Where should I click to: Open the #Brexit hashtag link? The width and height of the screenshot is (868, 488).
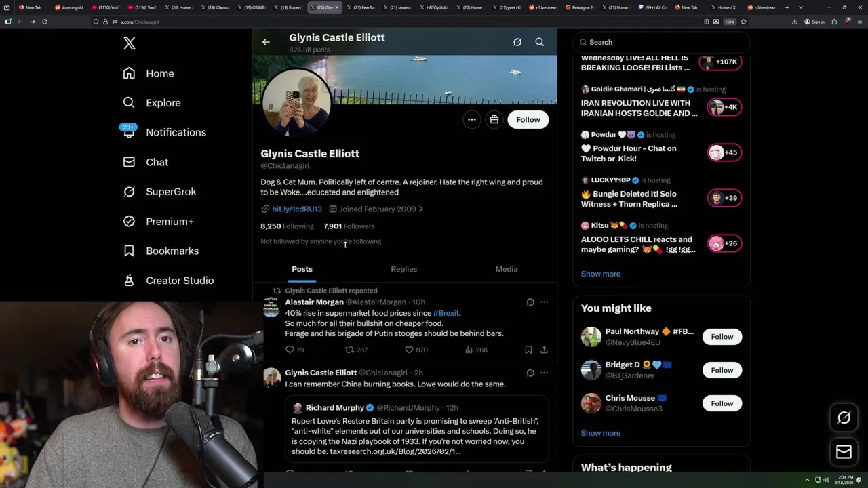pos(446,313)
